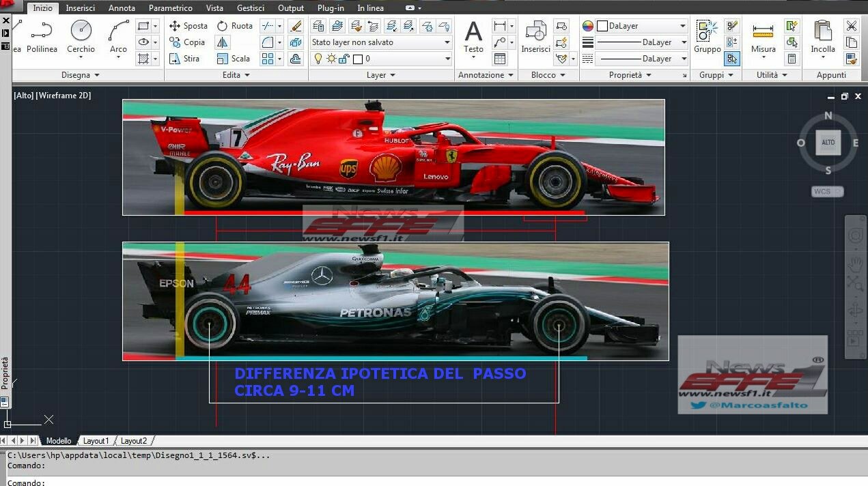Screen dimensions: 868x486
Task: Click the object color wheel icon
Action: 588,26
